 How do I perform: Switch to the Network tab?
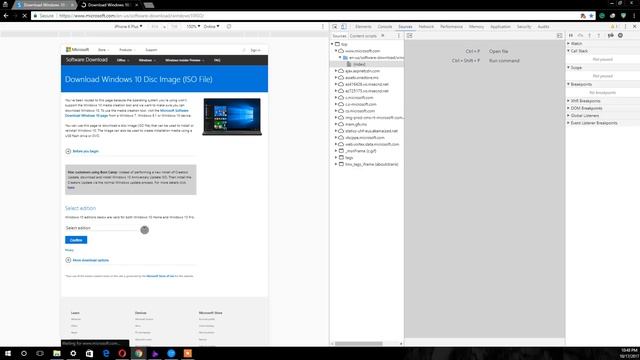tap(426, 27)
